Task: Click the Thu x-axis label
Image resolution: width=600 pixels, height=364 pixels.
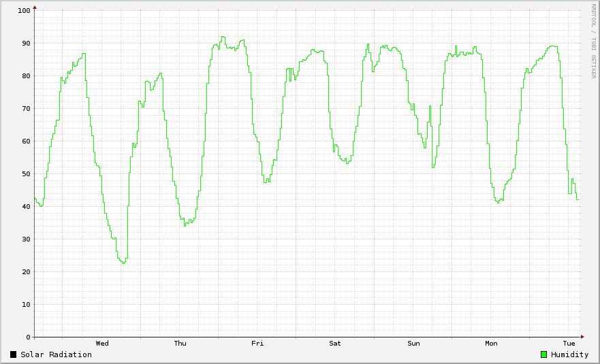Action: tap(180, 344)
